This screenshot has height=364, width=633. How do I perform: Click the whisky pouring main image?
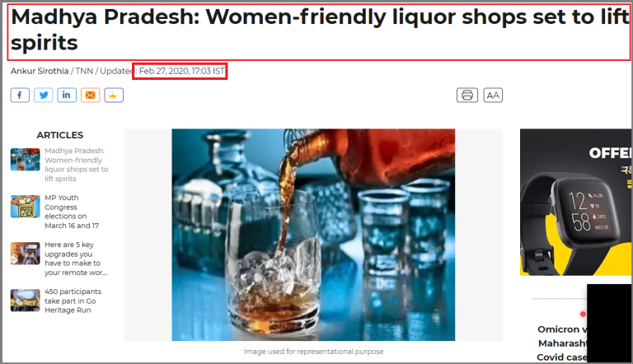point(313,235)
